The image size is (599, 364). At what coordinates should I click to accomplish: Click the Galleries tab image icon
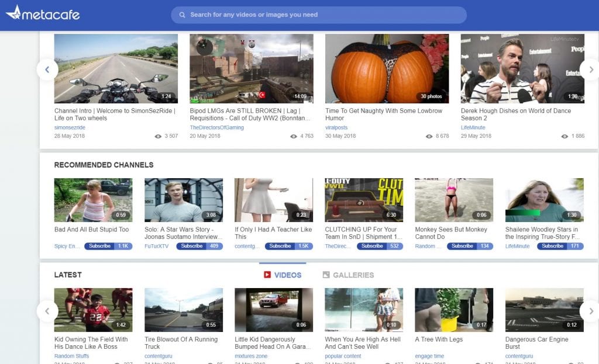(326, 275)
